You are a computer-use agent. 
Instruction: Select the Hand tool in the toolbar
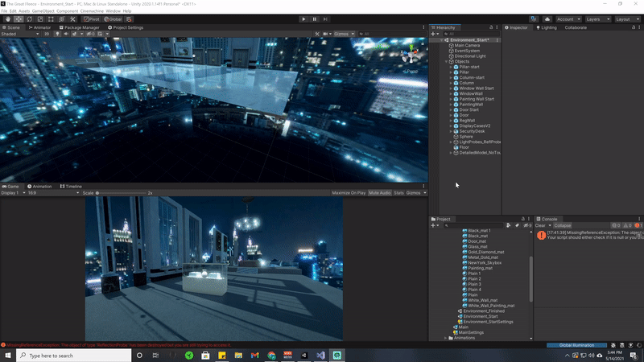tap(8, 19)
